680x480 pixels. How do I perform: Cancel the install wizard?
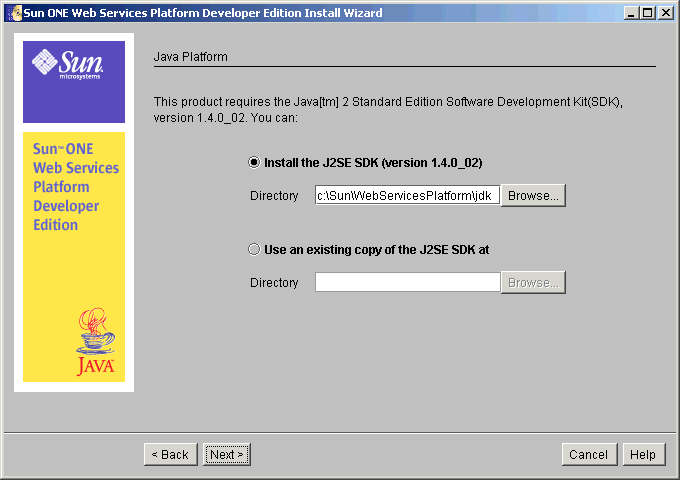tap(589, 454)
